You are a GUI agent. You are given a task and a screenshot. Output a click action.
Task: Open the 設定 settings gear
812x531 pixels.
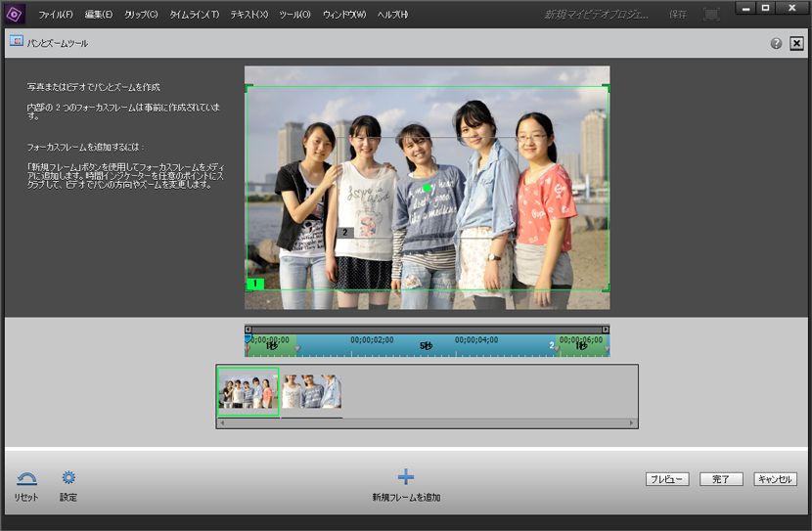(68, 477)
